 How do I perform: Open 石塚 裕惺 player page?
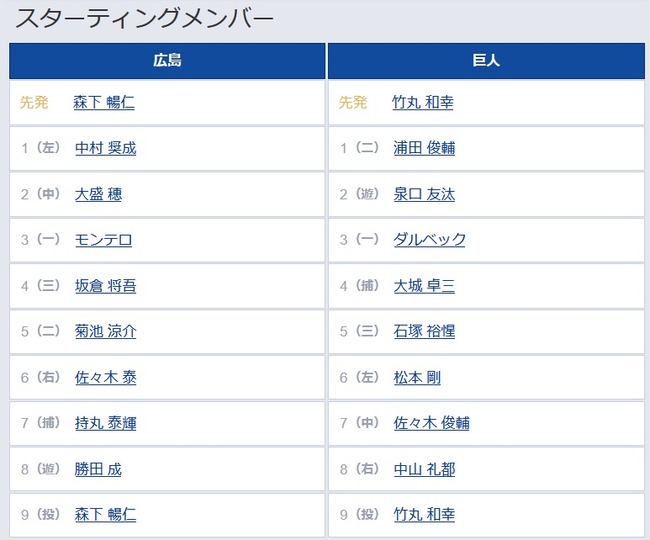coord(424,332)
